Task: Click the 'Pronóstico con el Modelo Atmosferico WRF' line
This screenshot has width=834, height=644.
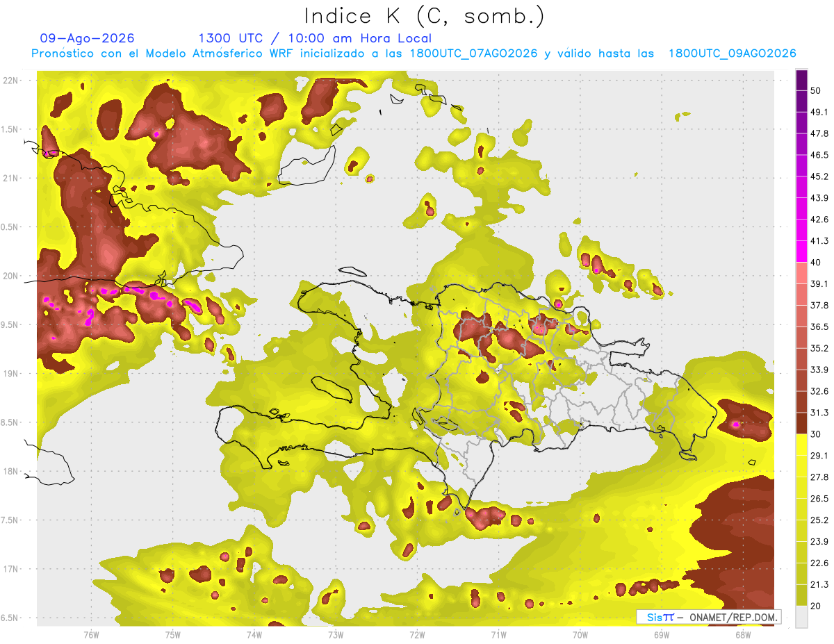Action: 414,53
